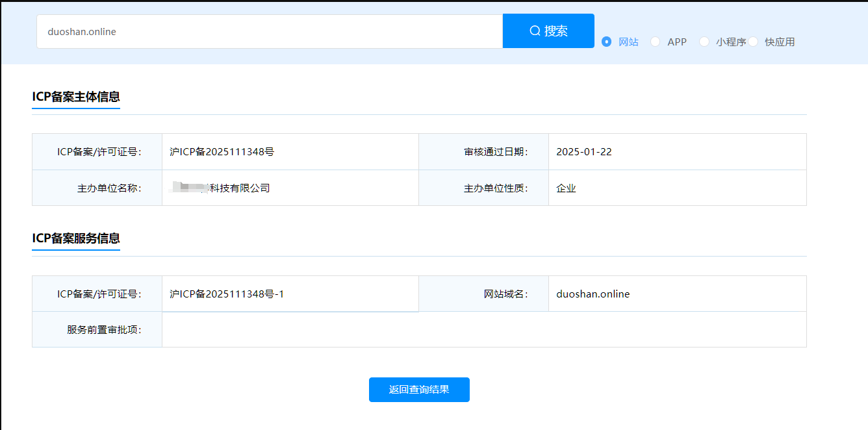
Task: Click the 搜索 search button
Action: click(x=548, y=31)
